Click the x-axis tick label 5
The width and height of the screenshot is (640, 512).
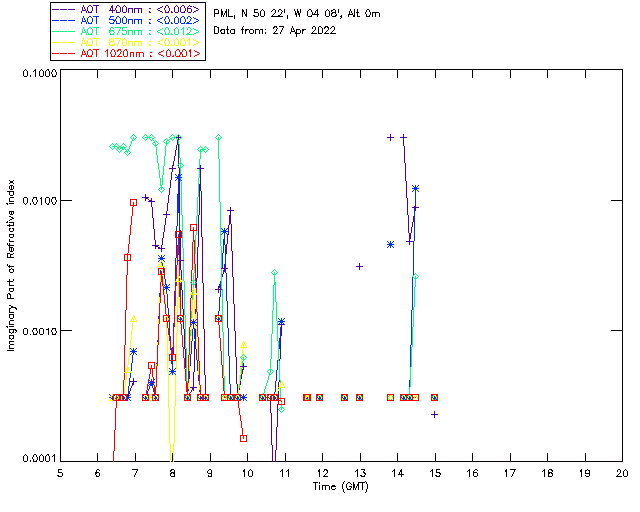[x=60, y=473]
